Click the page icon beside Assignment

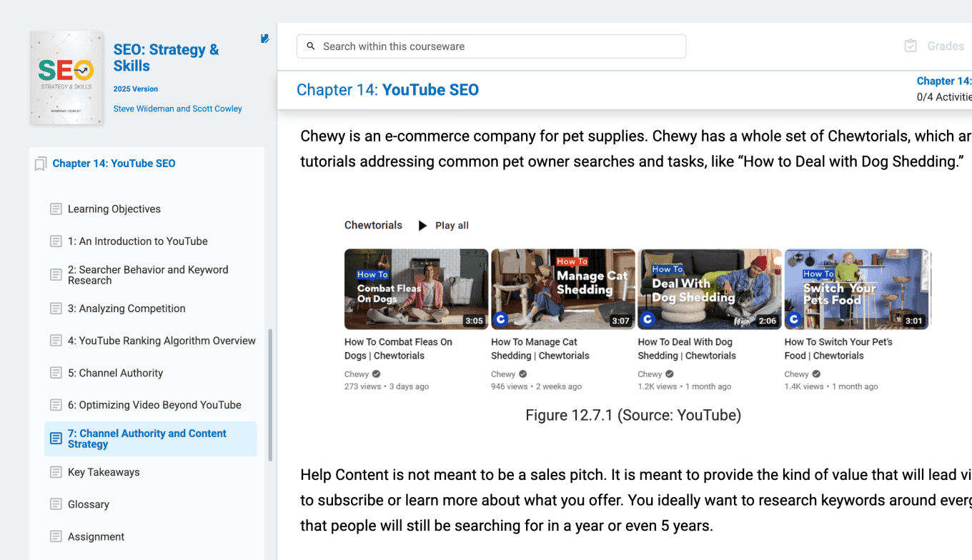pos(56,536)
